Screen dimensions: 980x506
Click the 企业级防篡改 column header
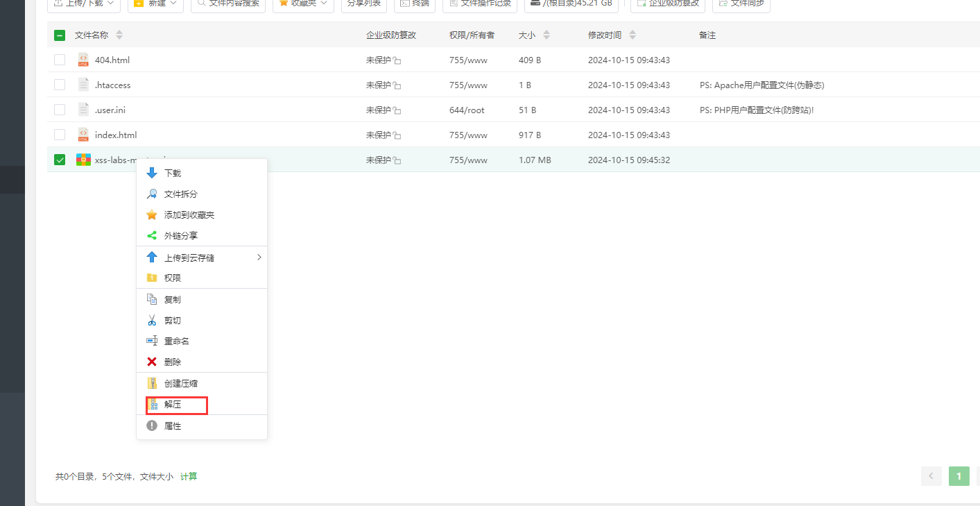(x=391, y=35)
